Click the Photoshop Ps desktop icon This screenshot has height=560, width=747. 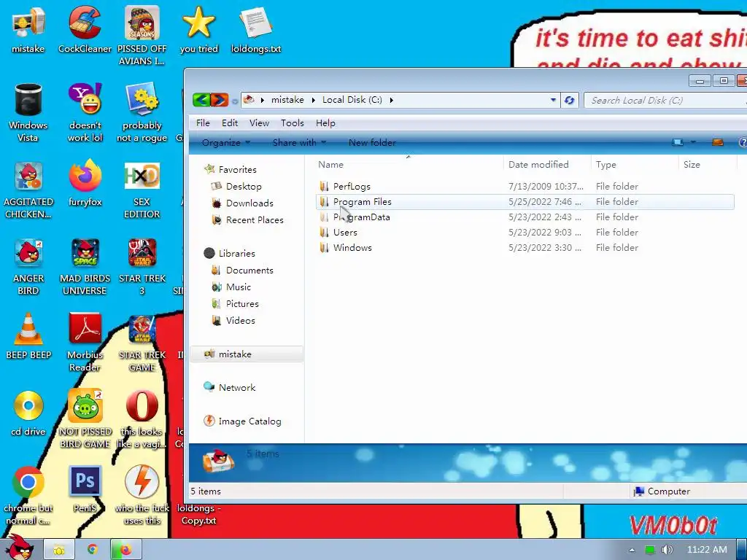85,489
